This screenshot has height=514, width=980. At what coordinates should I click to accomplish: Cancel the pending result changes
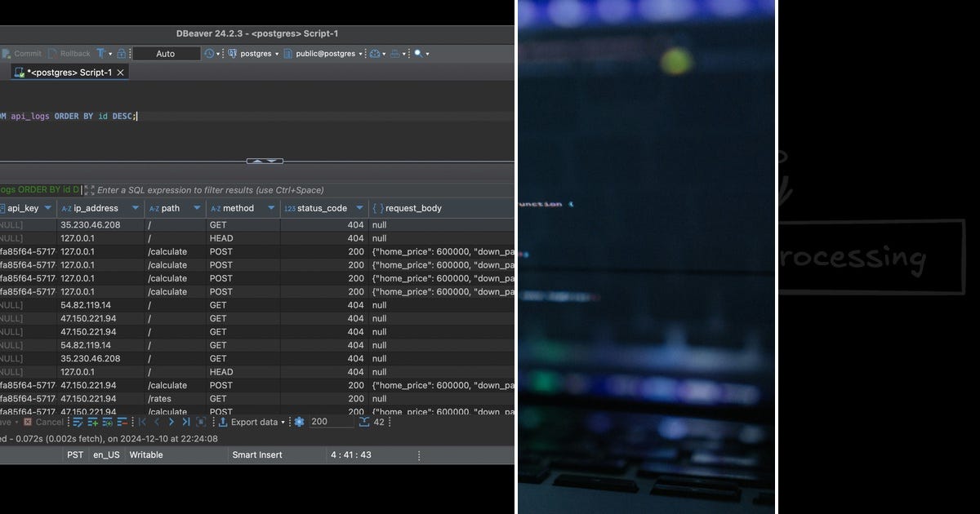43,422
